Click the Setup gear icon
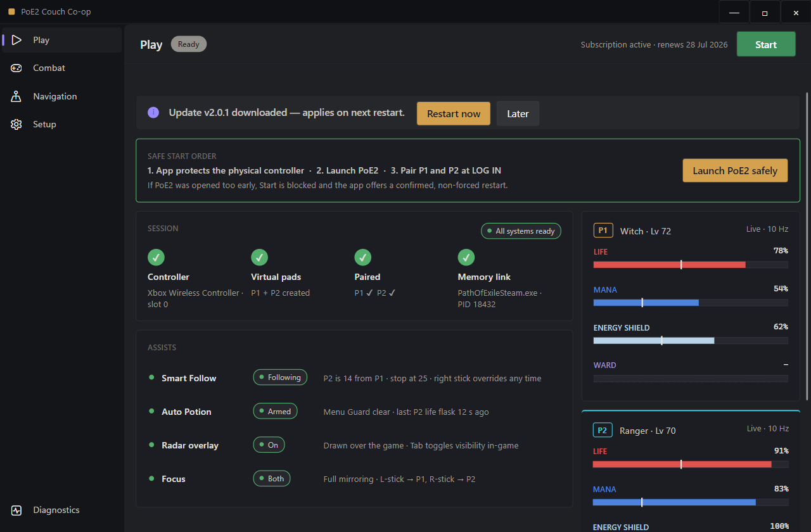This screenshot has height=532, width=811. pos(16,124)
